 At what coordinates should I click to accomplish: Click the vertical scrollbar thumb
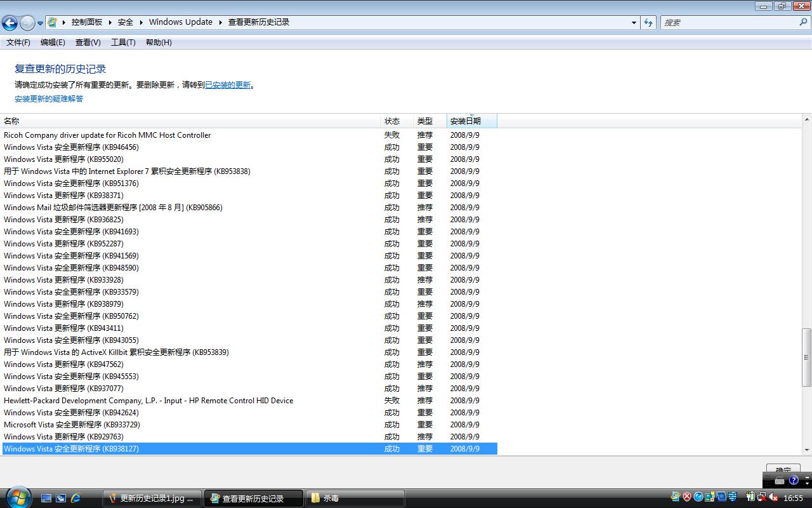(x=807, y=358)
